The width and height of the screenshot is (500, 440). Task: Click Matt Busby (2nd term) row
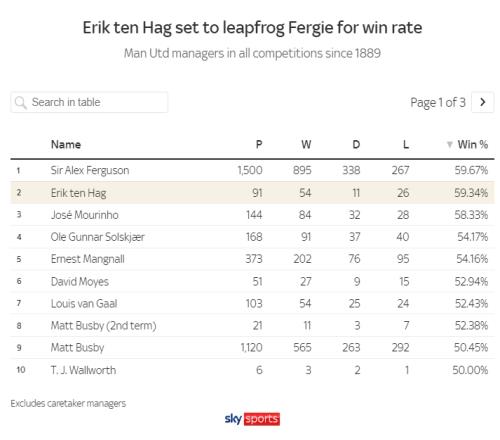point(252,325)
